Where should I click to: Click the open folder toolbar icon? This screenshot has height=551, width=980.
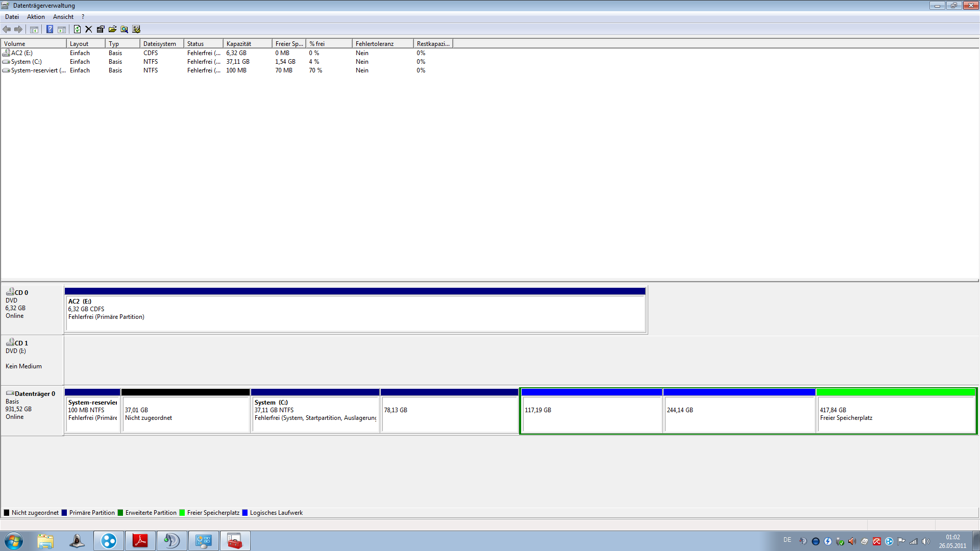pyautogui.click(x=112, y=29)
